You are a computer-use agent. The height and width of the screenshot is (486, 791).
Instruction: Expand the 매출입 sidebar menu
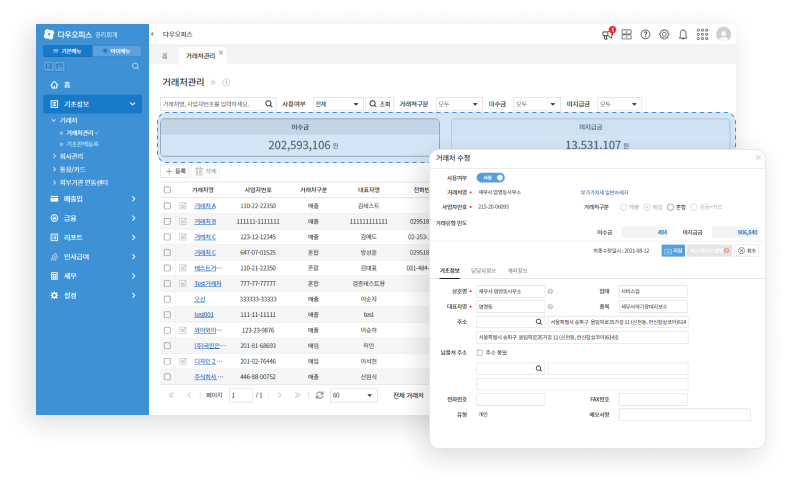[x=92, y=199]
